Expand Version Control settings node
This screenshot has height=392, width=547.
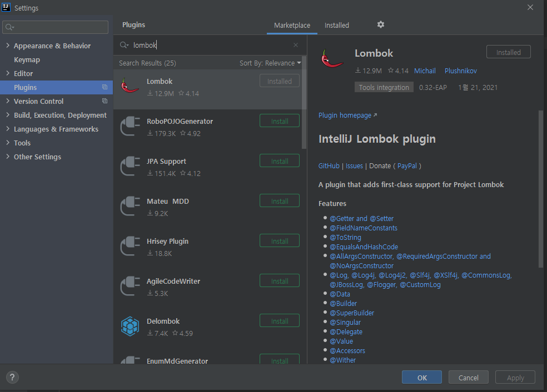point(8,101)
